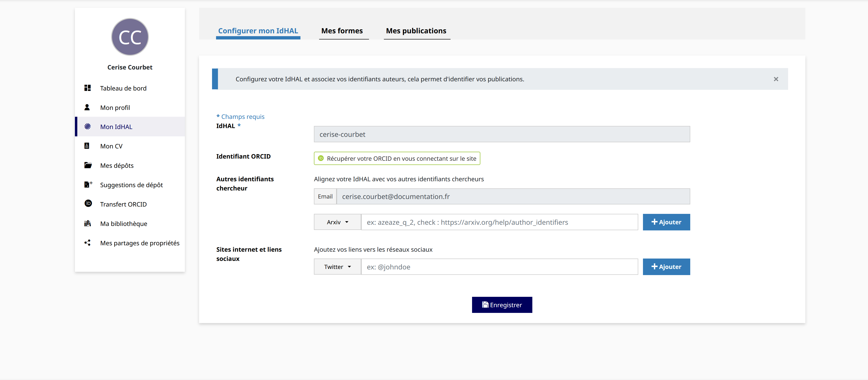The width and height of the screenshot is (868, 380).
Task: Switch to Configurer mon IdHAL tab
Action: click(x=258, y=31)
